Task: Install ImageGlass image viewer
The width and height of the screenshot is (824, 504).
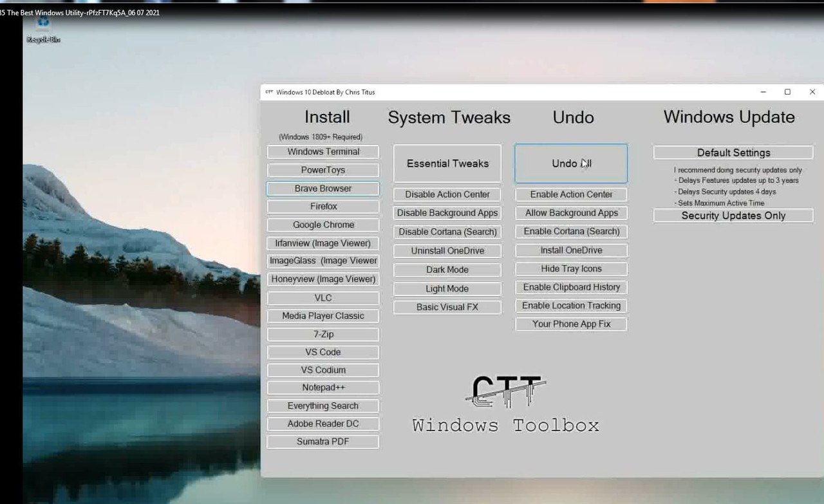Action: point(323,261)
